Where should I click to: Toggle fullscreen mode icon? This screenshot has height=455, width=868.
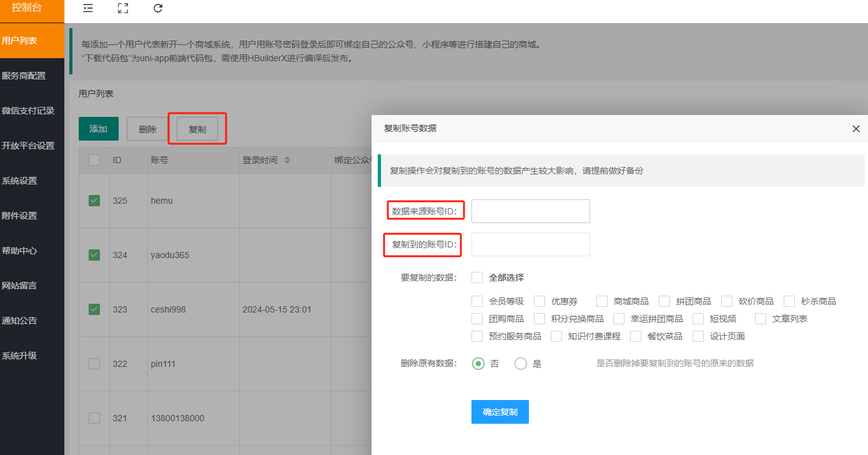coord(123,8)
